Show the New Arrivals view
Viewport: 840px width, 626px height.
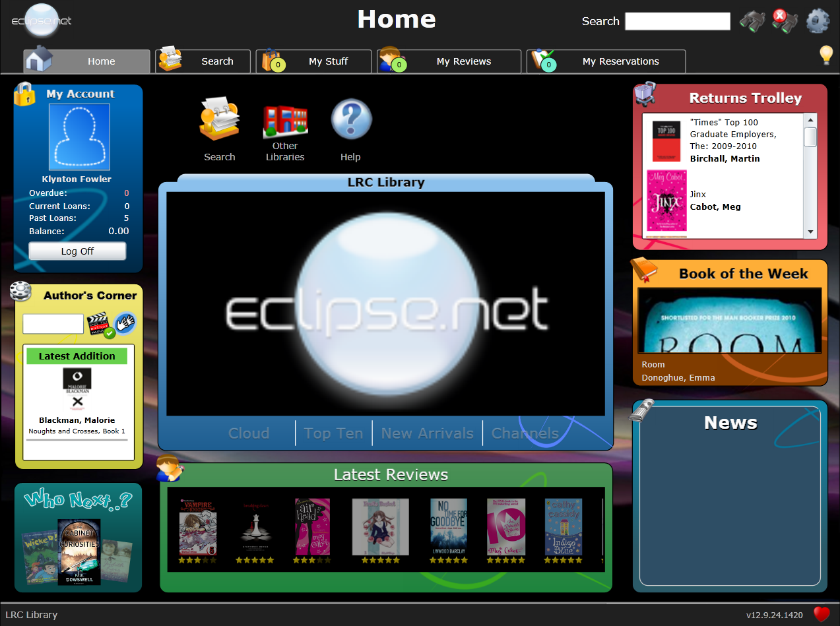[x=427, y=433]
